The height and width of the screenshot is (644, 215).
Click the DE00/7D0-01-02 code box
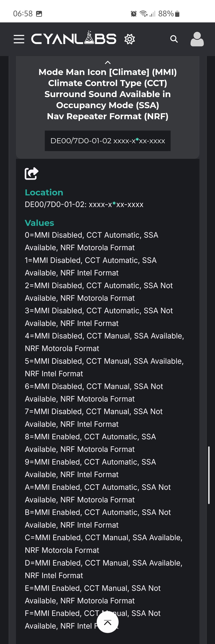[x=107, y=141]
